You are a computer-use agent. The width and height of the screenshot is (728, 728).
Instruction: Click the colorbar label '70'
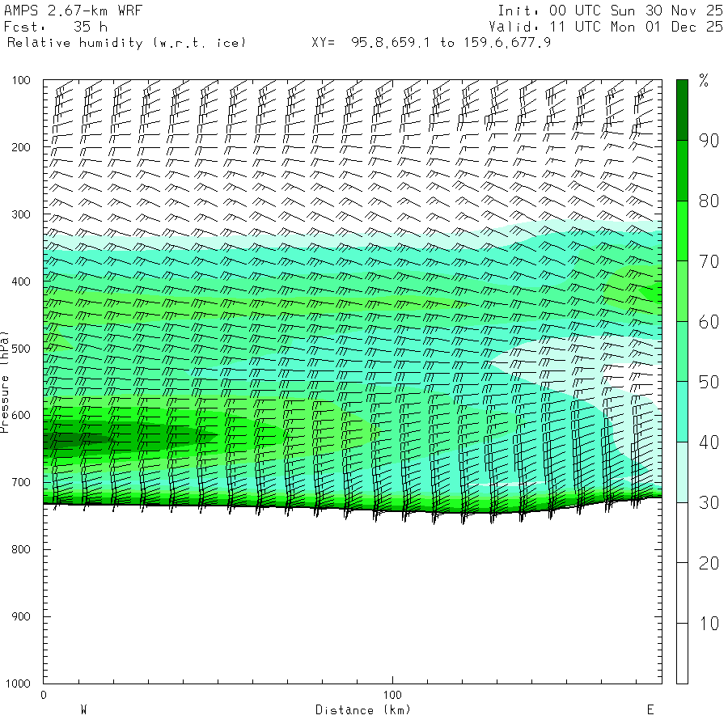(x=709, y=261)
